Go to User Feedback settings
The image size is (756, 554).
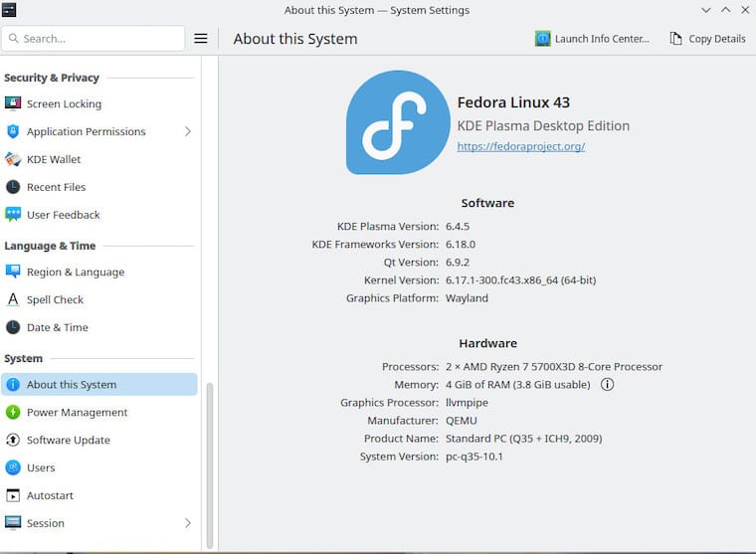98,215
